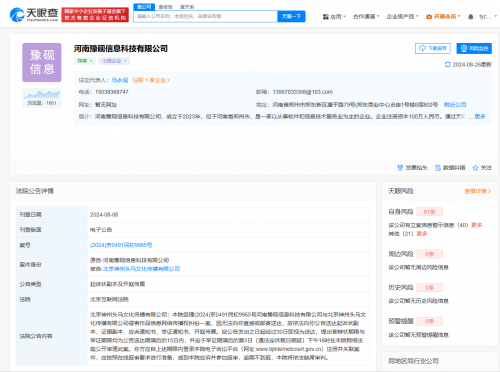Open the 豫砚信息 company logo thumbnail
The image size is (500, 372).
(42, 62)
